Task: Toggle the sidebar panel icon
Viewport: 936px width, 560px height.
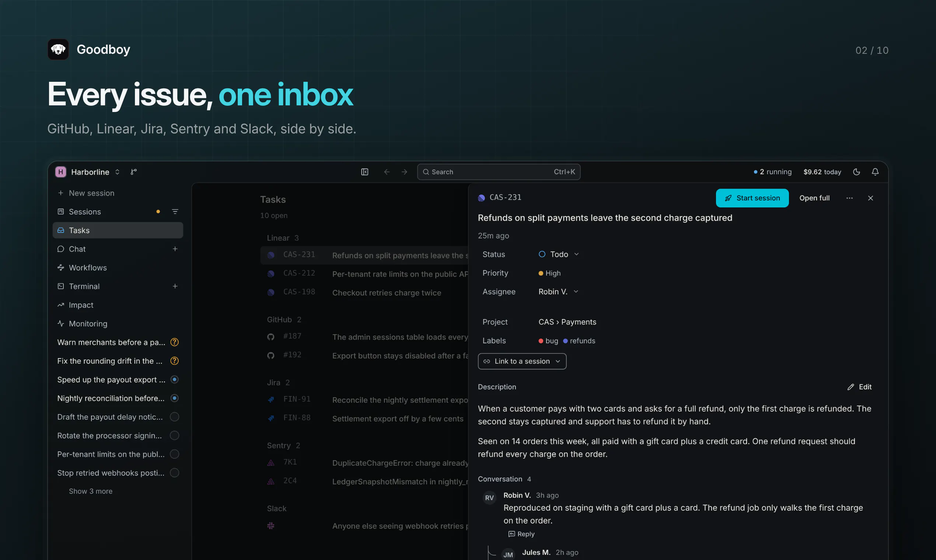Action: click(x=364, y=172)
